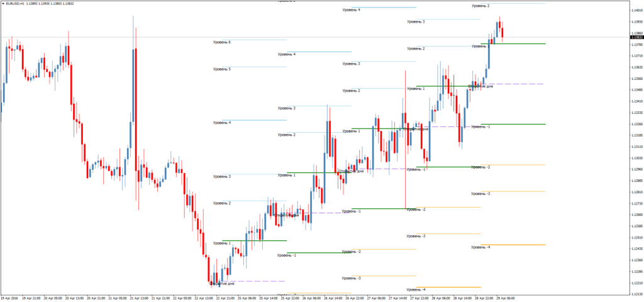Screen dimensions: 644x302
Task: Click price axis value 1.13710
Action: point(637,56)
